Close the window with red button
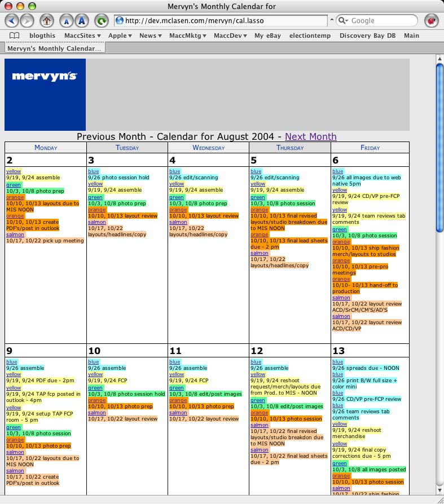Screen dimensions: 444x504 [x=8, y=6]
